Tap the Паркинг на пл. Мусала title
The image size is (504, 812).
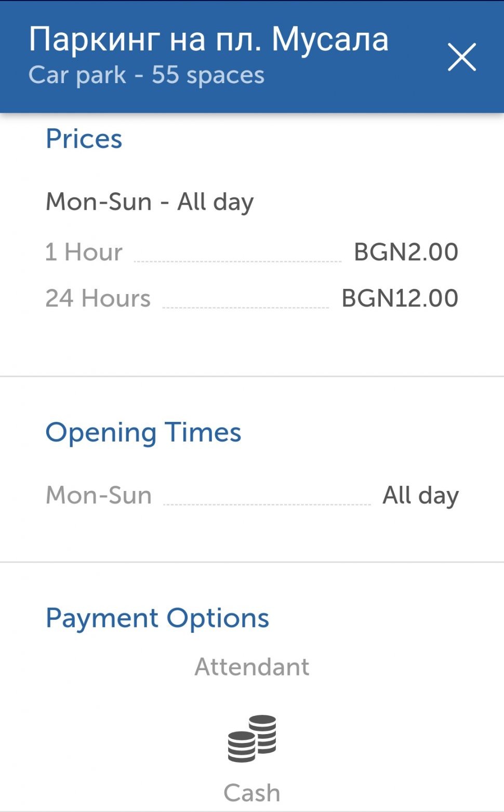point(208,39)
